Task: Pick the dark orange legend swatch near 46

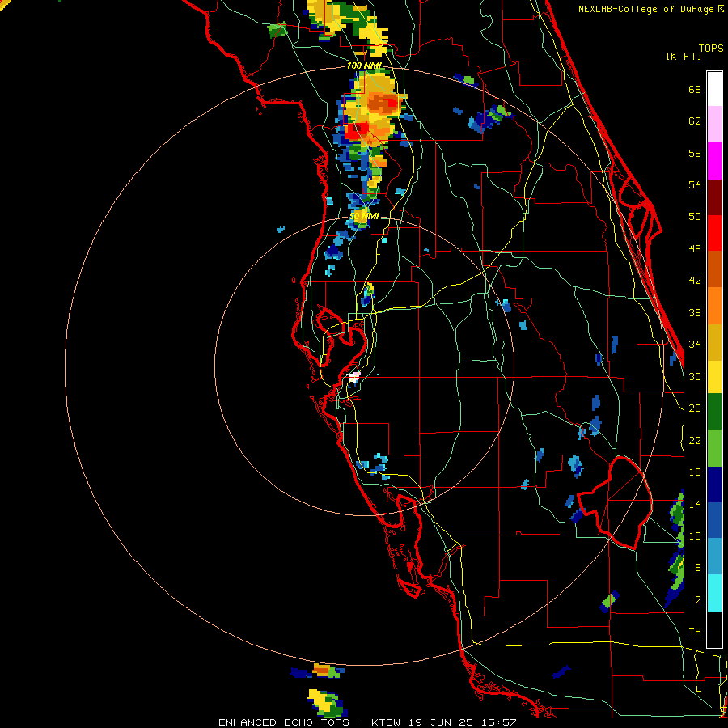Action: point(714,269)
